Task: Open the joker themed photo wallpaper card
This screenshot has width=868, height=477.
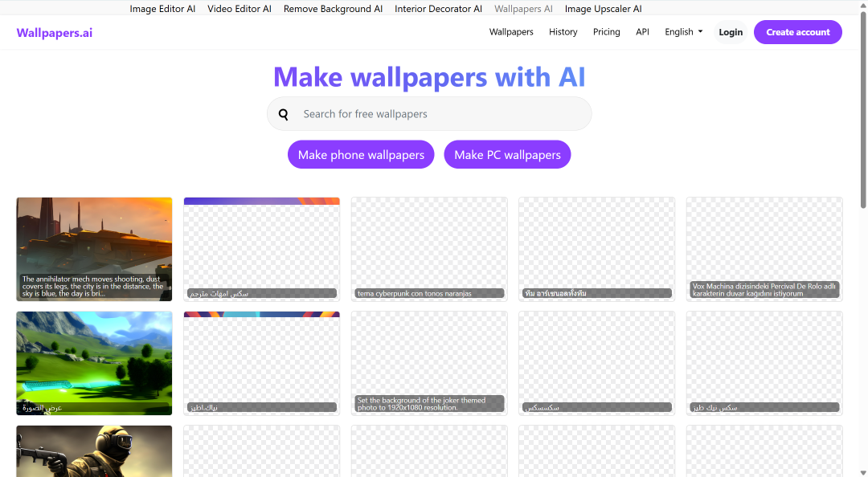Action: pos(429,363)
